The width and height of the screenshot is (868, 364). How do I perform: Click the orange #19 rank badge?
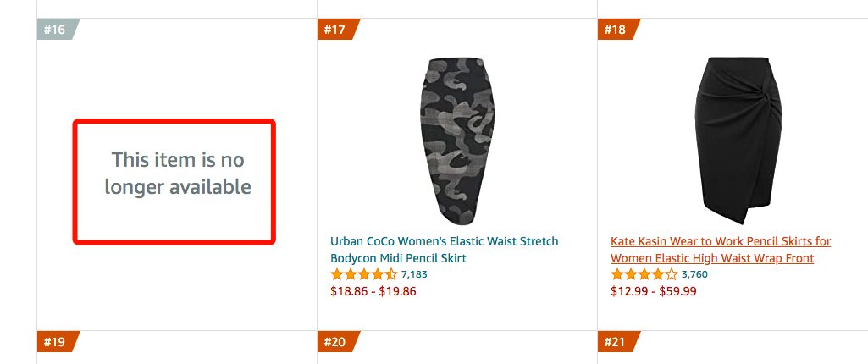(x=55, y=342)
